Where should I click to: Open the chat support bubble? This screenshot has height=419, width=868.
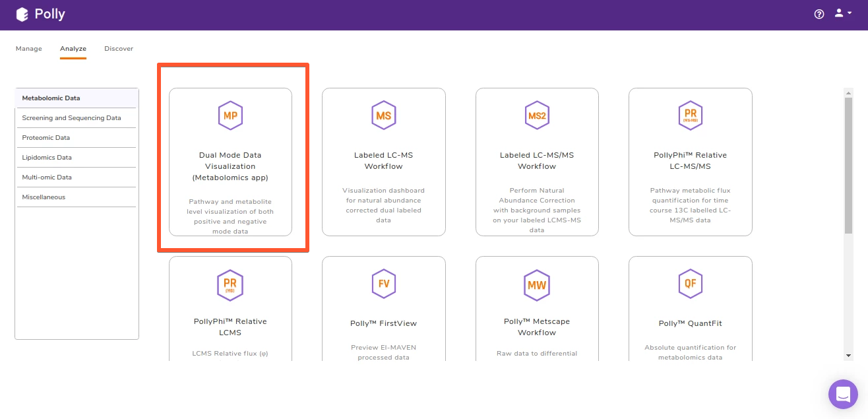pyautogui.click(x=843, y=394)
